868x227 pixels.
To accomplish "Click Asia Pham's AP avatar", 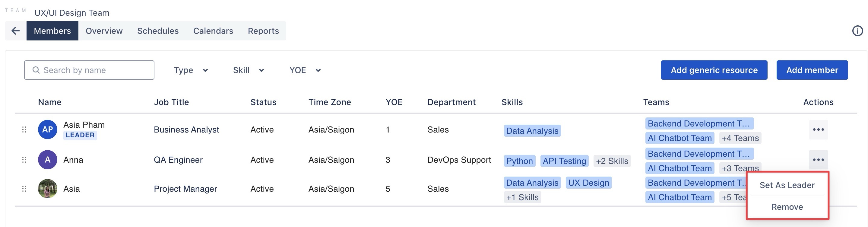I will click(x=48, y=129).
